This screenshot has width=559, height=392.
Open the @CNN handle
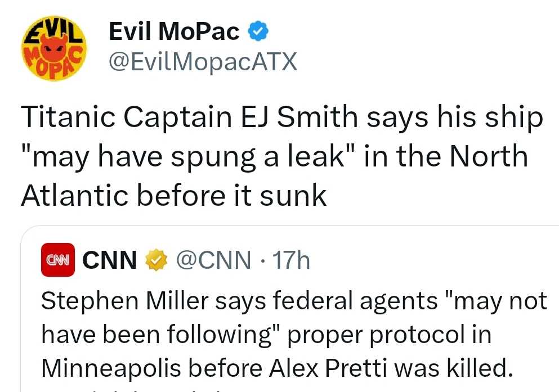click(x=213, y=260)
